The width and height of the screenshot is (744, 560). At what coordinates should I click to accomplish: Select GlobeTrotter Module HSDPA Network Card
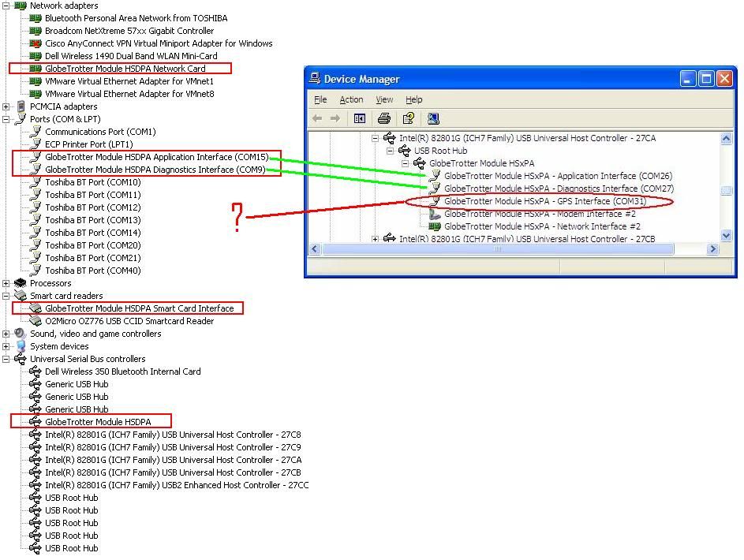point(125,69)
